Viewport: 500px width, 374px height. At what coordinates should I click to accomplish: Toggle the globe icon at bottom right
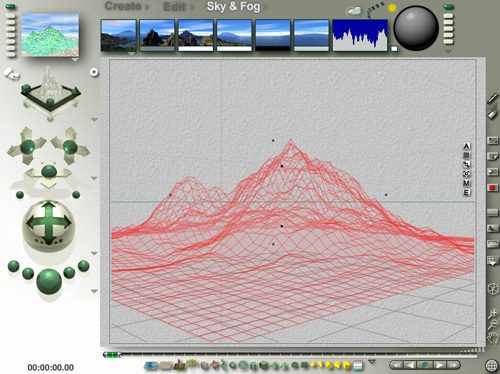pyautogui.click(x=492, y=366)
